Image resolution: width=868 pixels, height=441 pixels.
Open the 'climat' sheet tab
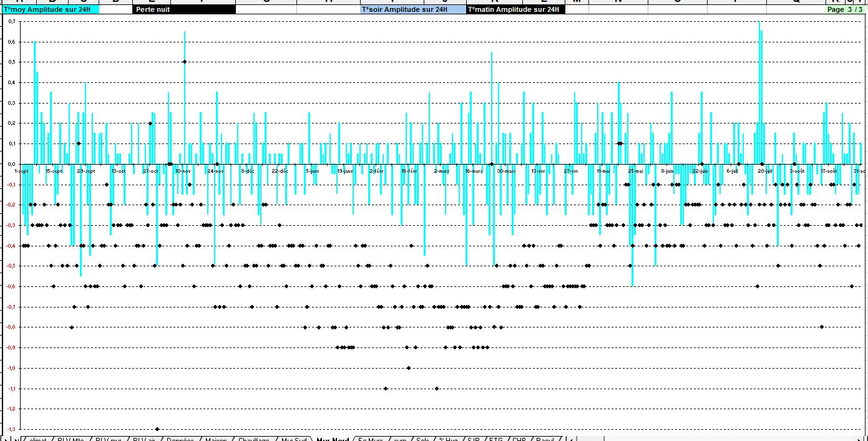click(x=37, y=439)
